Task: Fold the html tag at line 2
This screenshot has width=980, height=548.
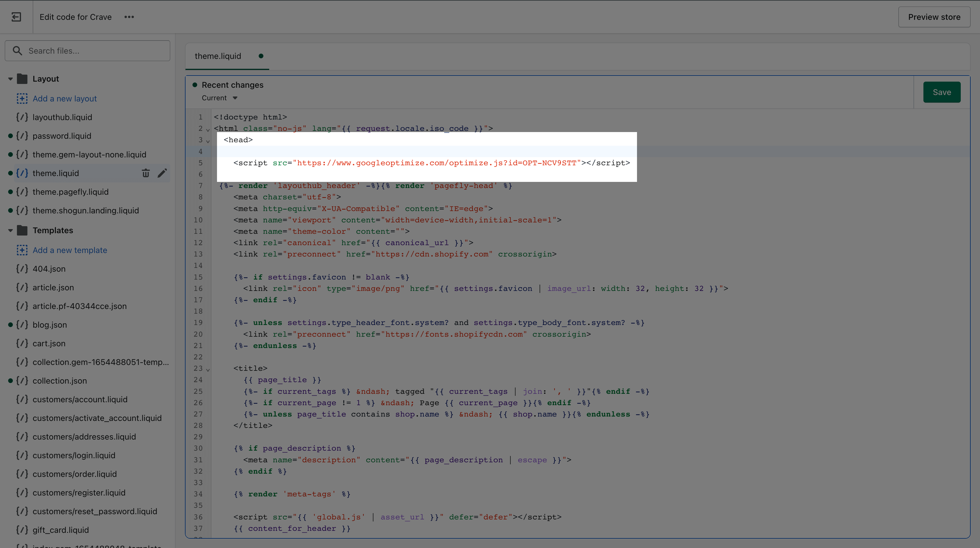Action: pyautogui.click(x=208, y=130)
